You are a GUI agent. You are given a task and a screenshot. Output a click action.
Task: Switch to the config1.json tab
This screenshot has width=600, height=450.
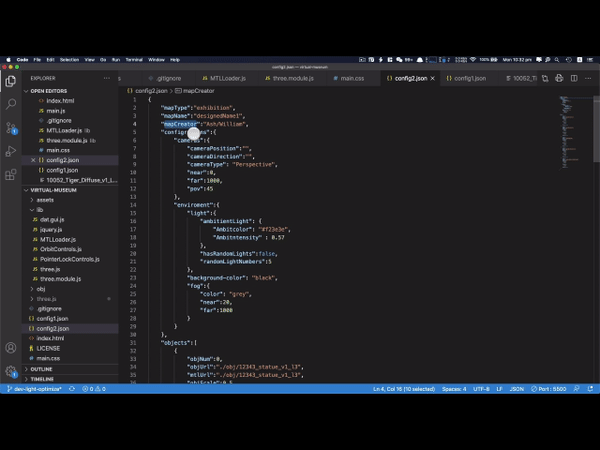tap(470, 77)
